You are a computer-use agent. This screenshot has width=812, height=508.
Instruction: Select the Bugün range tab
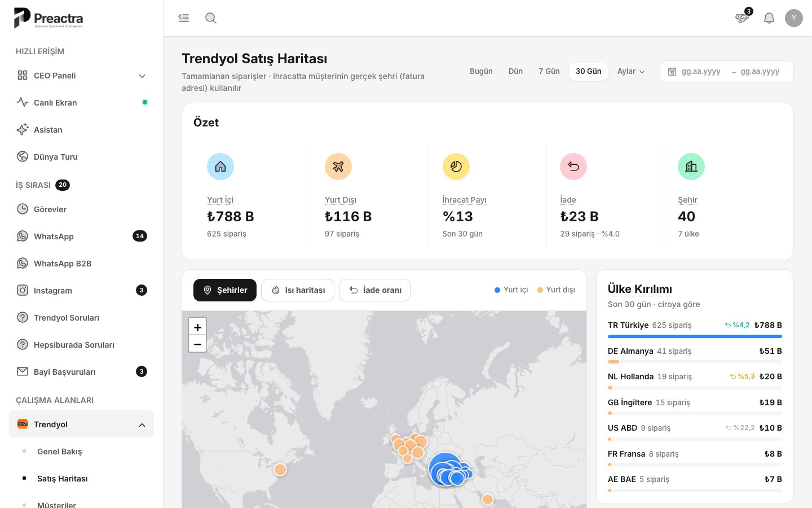[481, 72]
